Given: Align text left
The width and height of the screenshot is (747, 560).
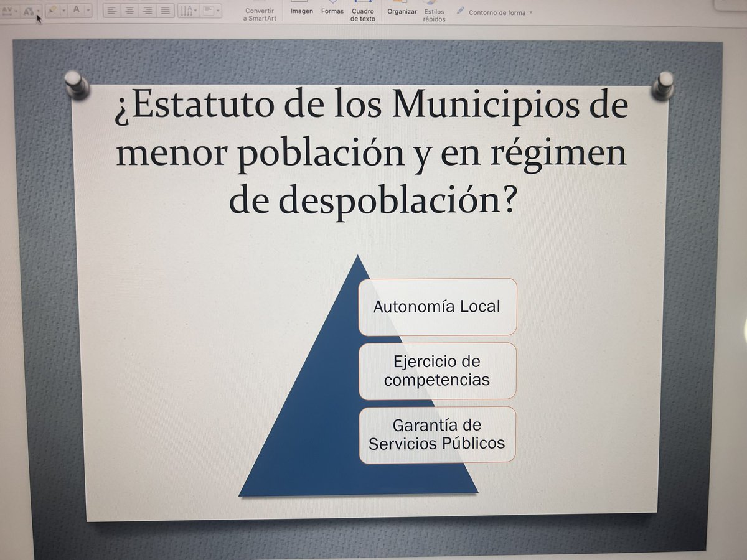Looking at the screenshot, I should [x=111, y=10].
